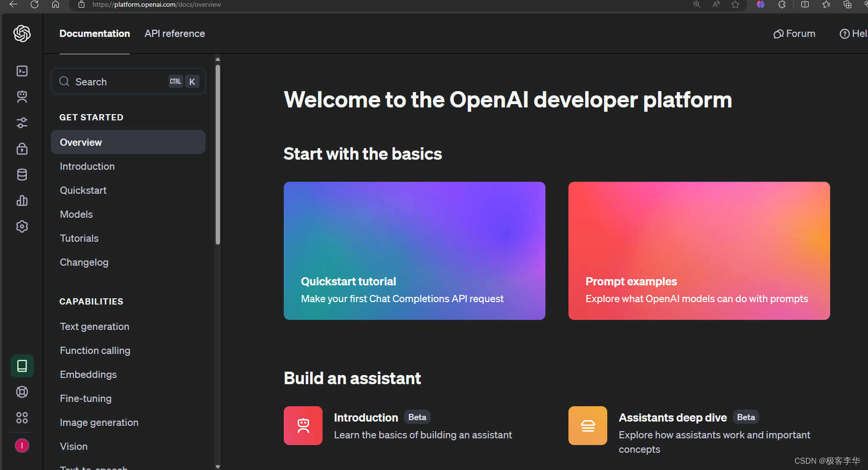The width and height of the screenshot is (868, 470).
Task: Open the Help link at top right
Action: point(853,34)
